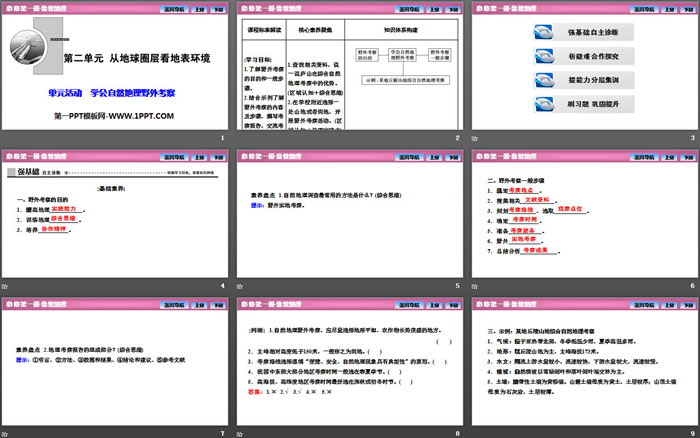Click the 返回导航 button on slide 2

tap(409, 9)
